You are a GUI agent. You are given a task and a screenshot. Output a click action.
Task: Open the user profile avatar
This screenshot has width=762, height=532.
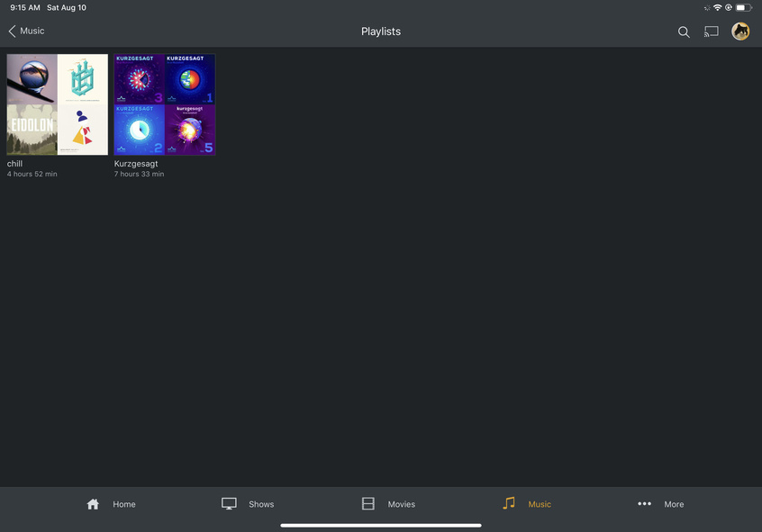click(740, 32)
